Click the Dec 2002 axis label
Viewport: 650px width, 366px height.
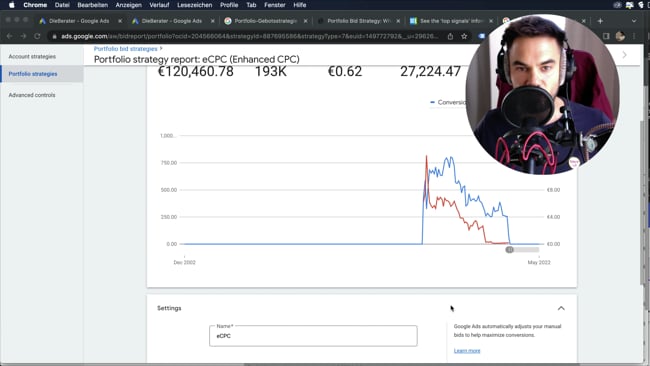184,262
